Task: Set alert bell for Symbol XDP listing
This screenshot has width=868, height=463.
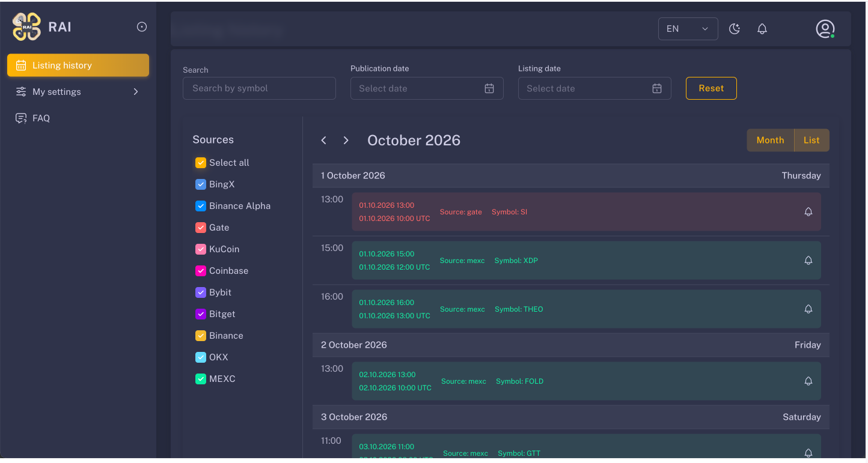Action: click(x=808, y=261)
